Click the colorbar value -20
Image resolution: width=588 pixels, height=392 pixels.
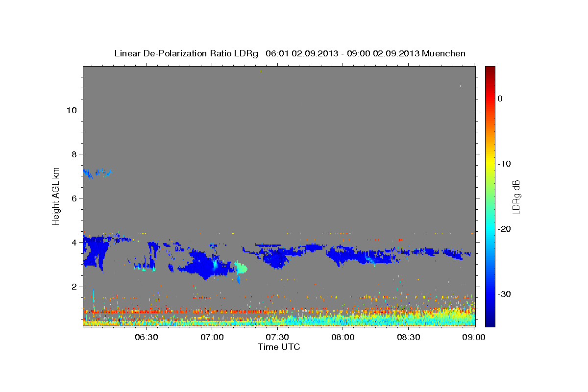(505, 229)
